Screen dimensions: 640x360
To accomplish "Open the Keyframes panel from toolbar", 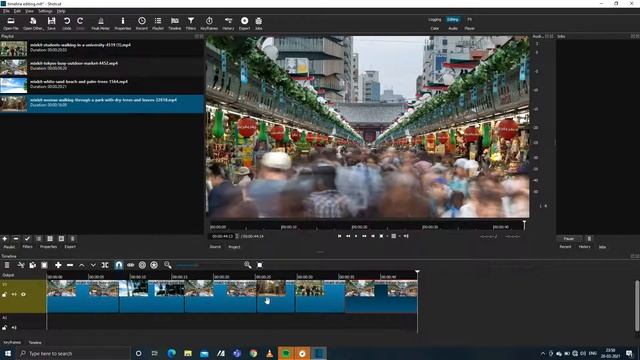I will coord(209,23).
